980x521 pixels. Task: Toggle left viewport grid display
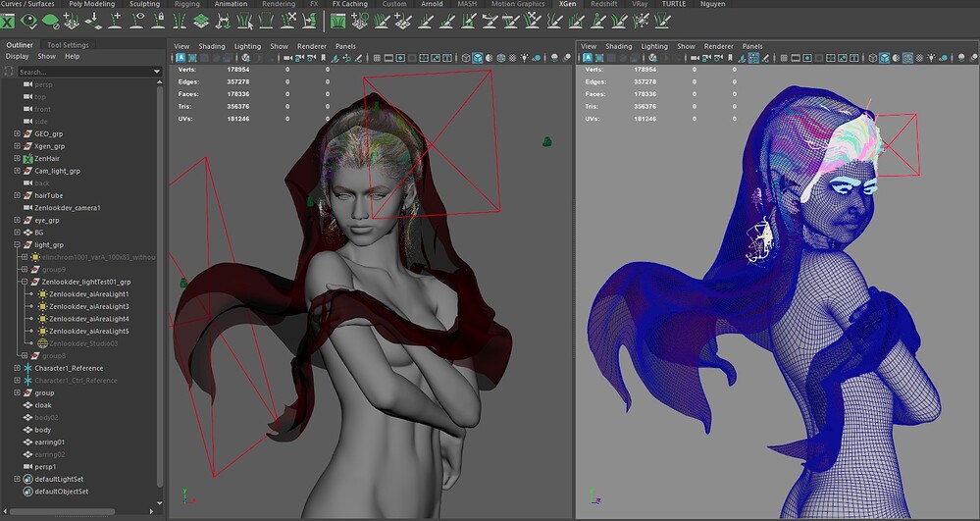pos(377,58)
